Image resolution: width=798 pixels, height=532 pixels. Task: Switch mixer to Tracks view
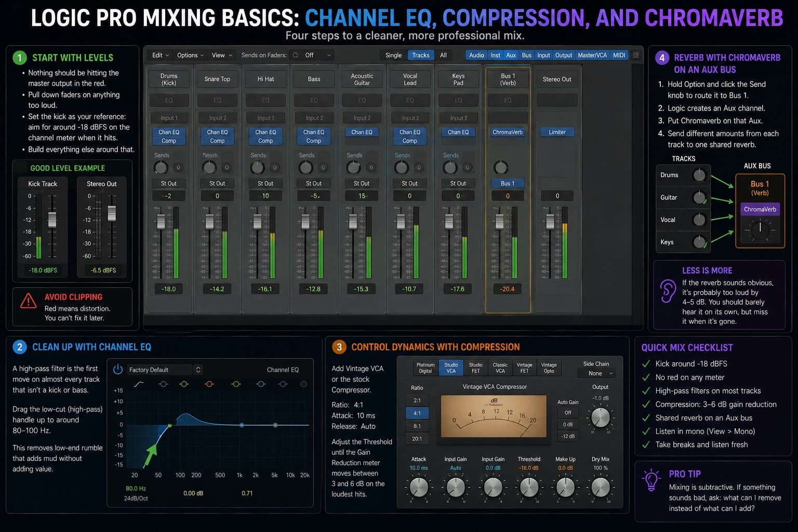[x=421, y=55]
